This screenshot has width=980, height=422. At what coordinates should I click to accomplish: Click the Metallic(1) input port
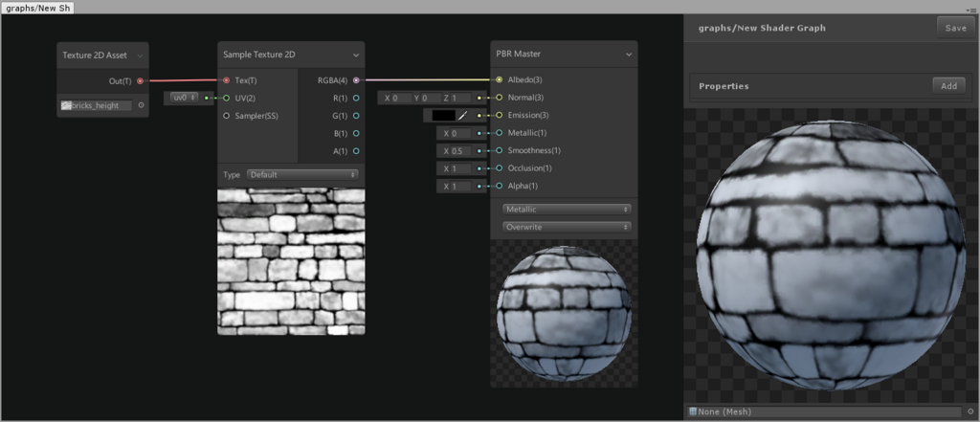pyautogui.click(x=499, y=133)
